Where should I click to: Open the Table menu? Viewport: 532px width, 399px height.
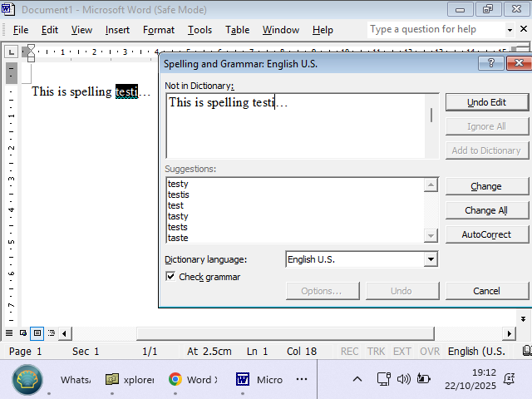[x=237, y=30]
